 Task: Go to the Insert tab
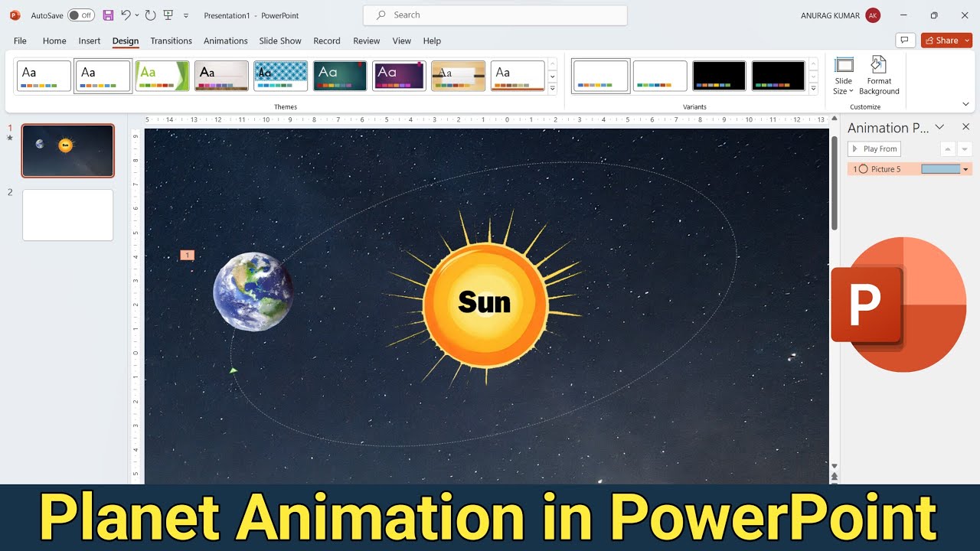click(x=90, y=41)
